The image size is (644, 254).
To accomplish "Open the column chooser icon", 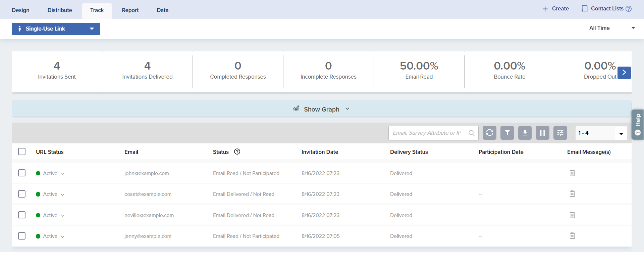I will tap(542, 133).
